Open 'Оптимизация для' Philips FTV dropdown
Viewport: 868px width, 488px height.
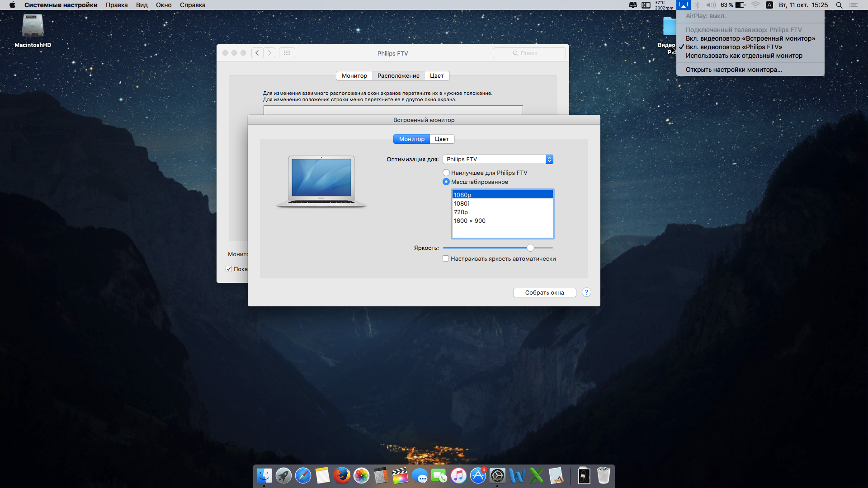(498, 159)
